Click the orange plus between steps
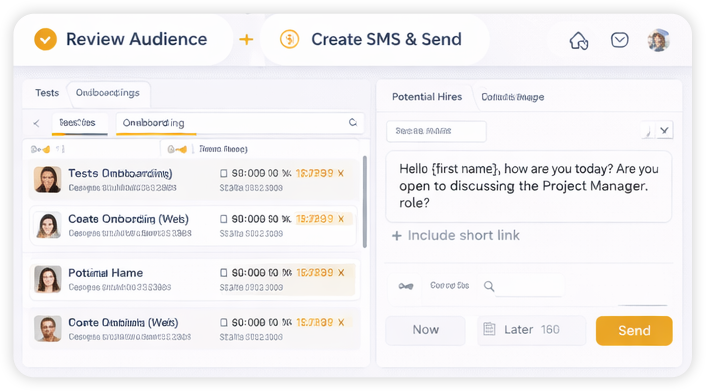The height and width of the screenshot is (391, 706). (x=246, y=40)
